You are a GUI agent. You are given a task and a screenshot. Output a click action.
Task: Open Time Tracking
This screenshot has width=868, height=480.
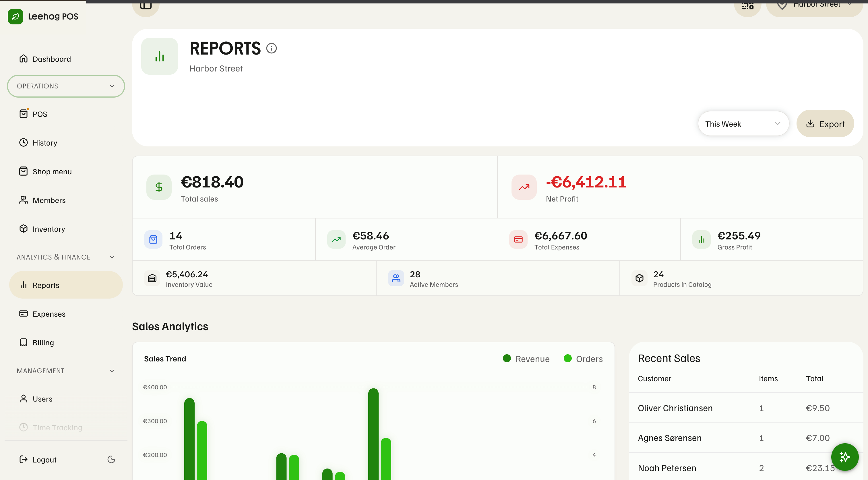[66, 427]
